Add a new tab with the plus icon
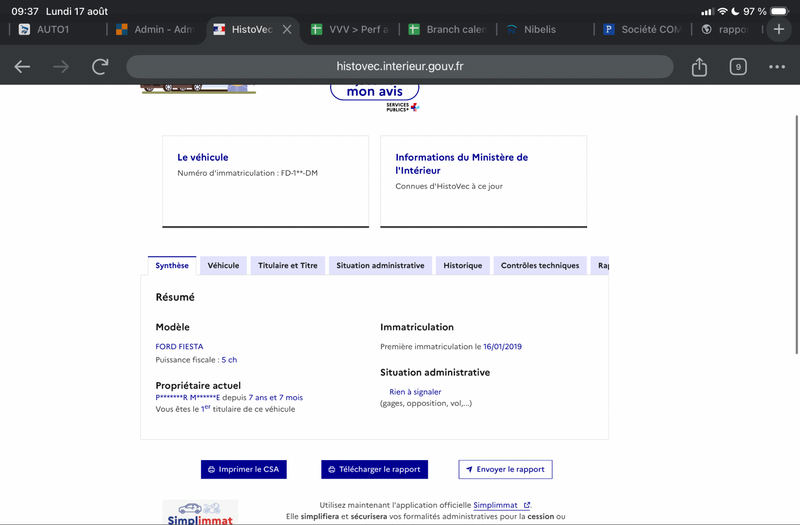This screenshot has height=525, width=800. pos(779,29)
